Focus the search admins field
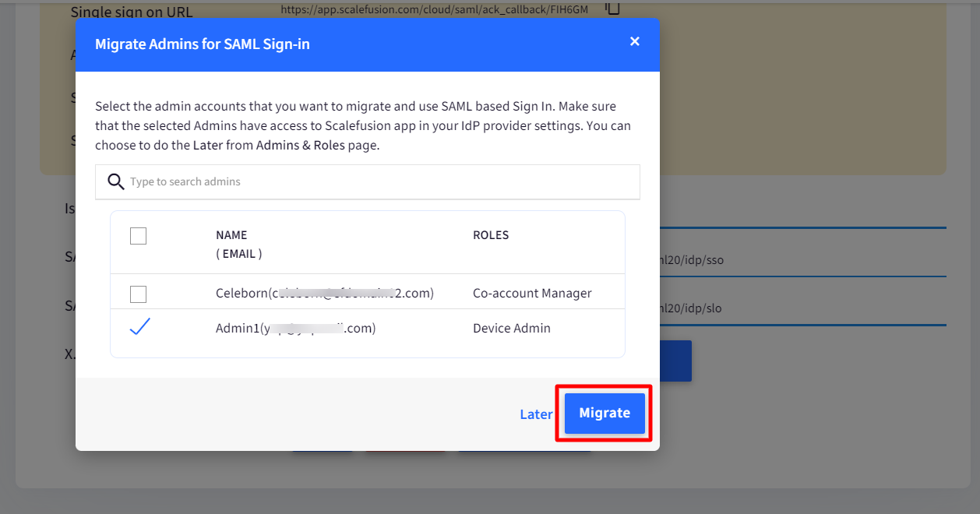Image resolution: width=980 pixels, height=514 pixels. (368, 181)
